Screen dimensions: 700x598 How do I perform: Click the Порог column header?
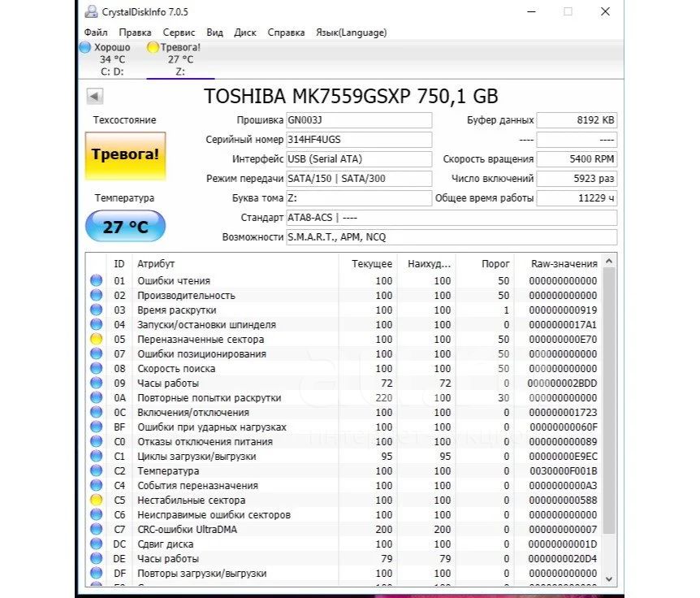pos(485,264)
